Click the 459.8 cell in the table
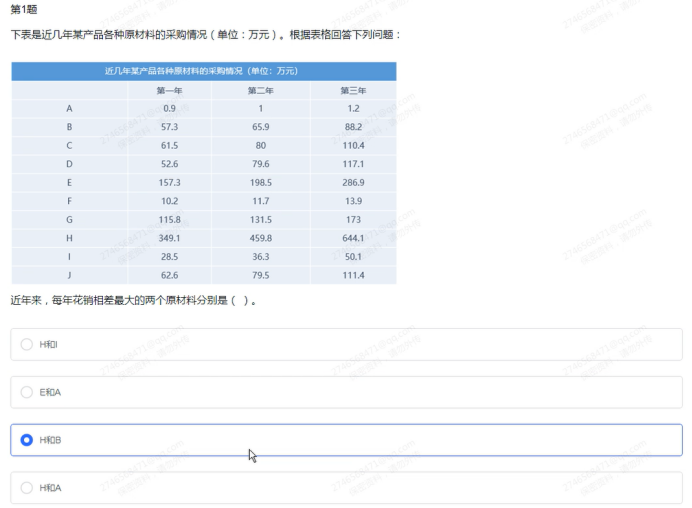Image resolution: width=692 pixels, height=508 pixels. click(x=260, y=238)
